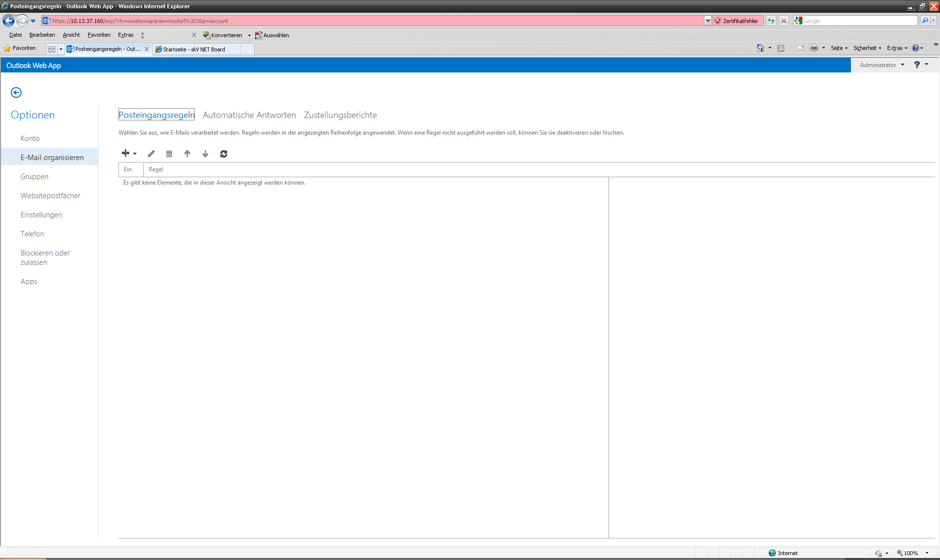
Task: Open the zoom level 100% dropdown
Action: coord(927,553)
